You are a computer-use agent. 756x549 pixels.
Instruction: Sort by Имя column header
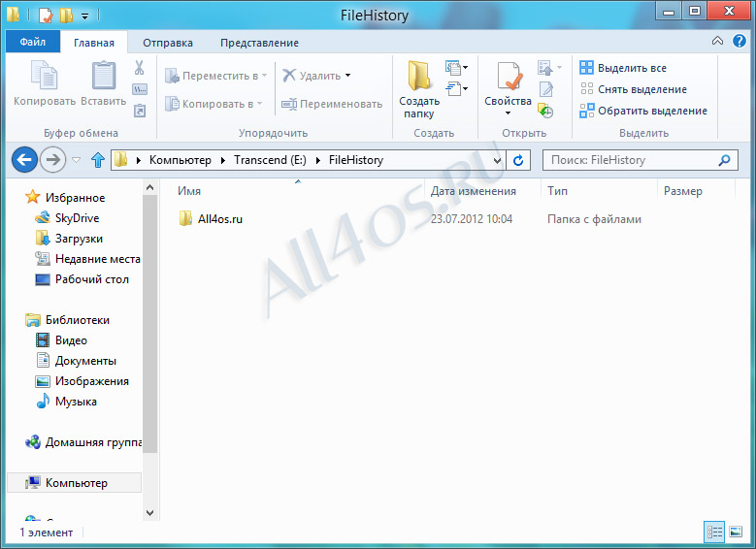(x=189, y=191)
